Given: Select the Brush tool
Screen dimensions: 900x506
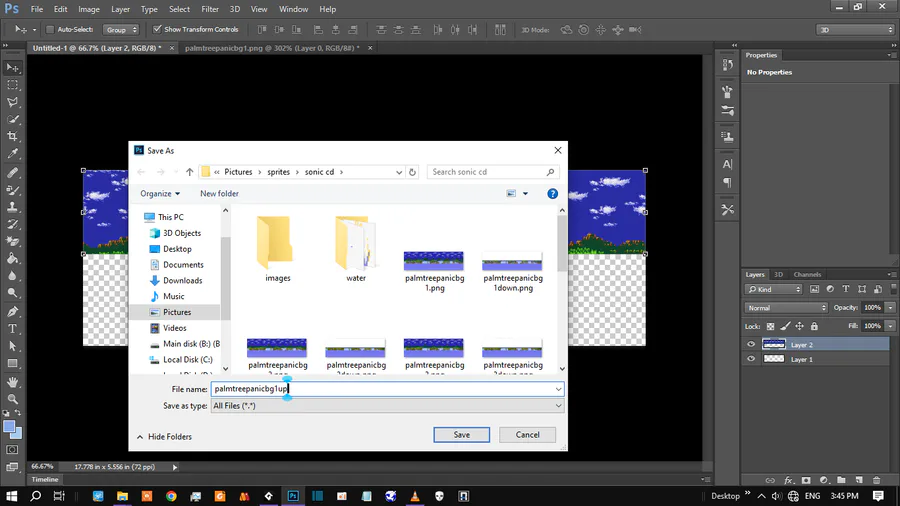Looking at the screenshot, I should pyautogui.click(x=13, y=190).
